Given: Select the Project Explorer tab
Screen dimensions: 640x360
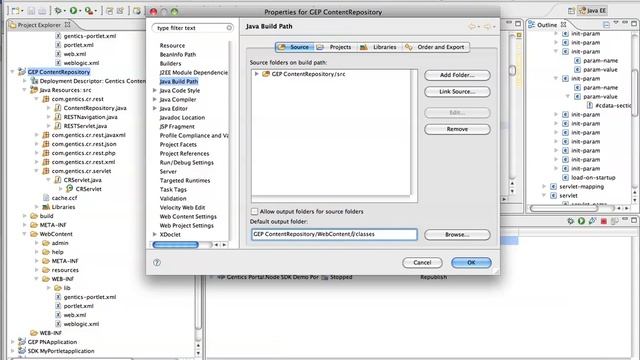Looking at the screenshot, I should 39,25.
